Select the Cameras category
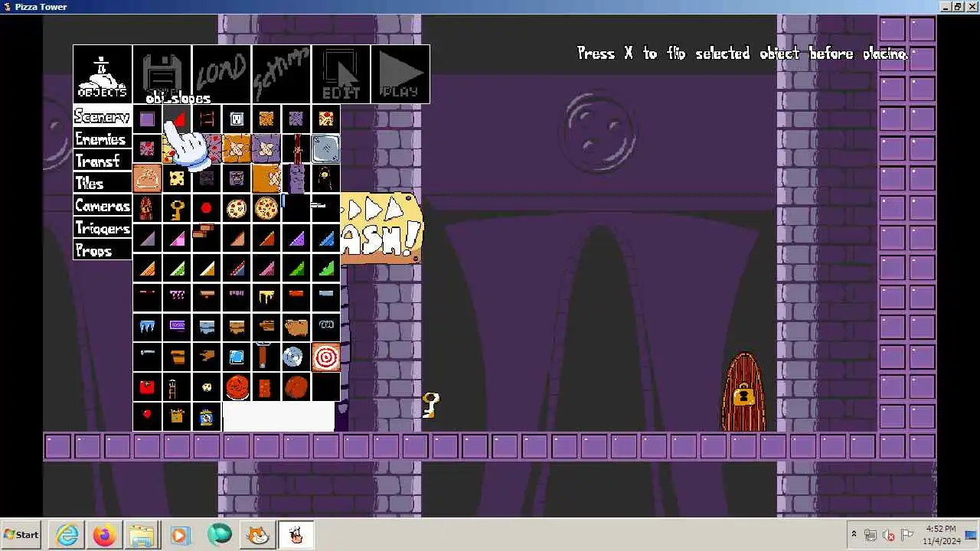This screenshot has height=551, width=980. pos(103,205)
